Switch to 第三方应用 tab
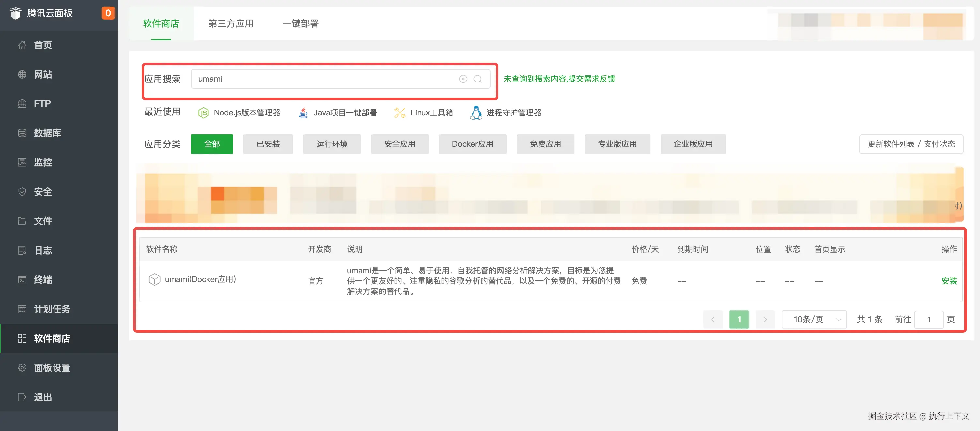Image resolution: width=980 pixels, height=431 pixels. tap(231, 23)
